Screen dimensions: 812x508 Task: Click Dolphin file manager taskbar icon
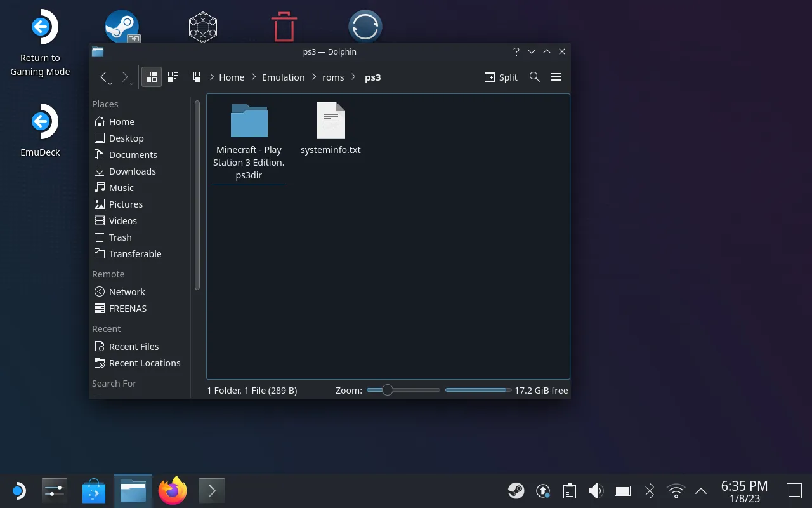tap(133, 491)
